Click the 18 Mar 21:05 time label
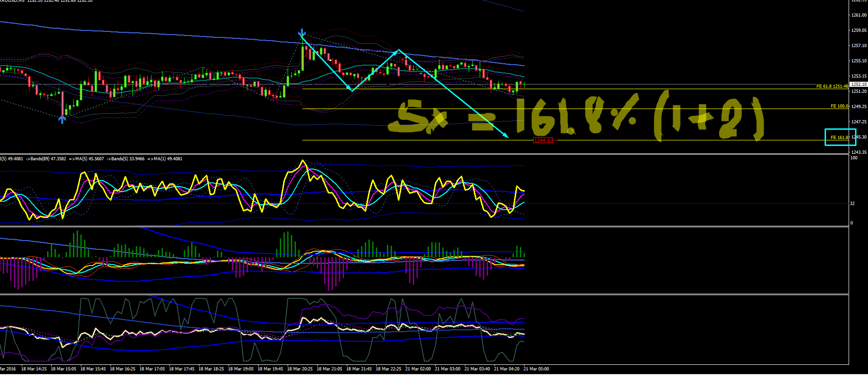This screenshot has height=375, width=868. coord(329,369)
